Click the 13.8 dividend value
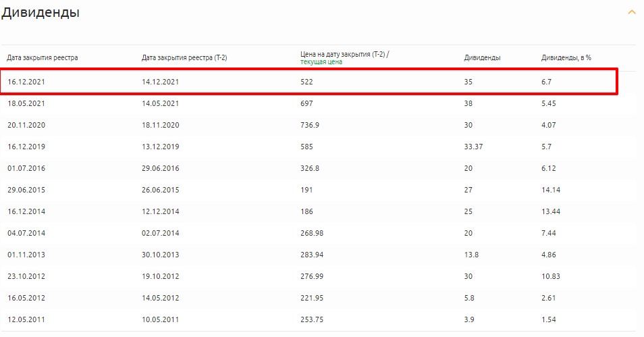Screen dimensions: 644x337 [471, 255]
